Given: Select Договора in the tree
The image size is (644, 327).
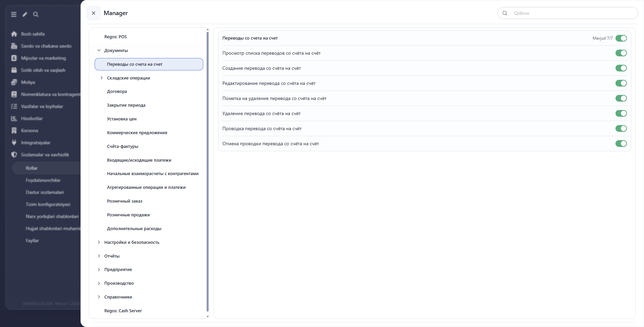Looking at the screenshot, I should point(149,92).
